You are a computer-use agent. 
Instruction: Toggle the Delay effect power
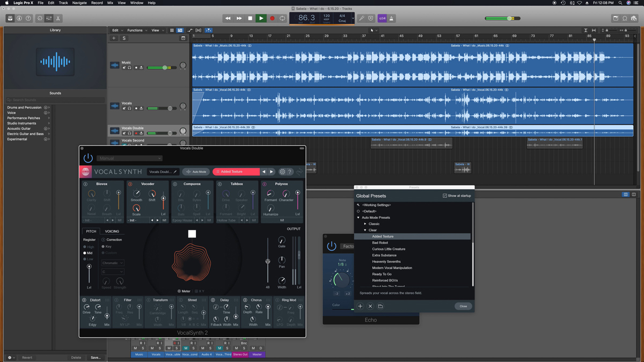pyautogui.click(x=213, y=300)
